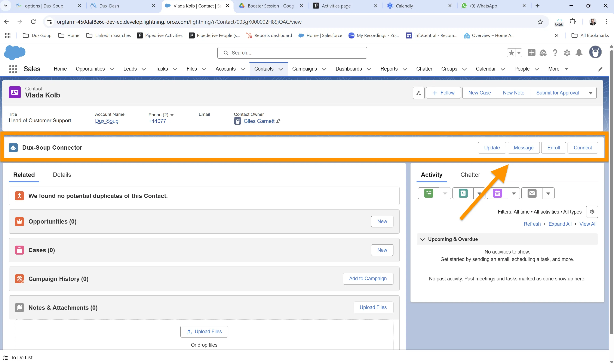This screenshot has width=614, height=364.
Task: Open the user profile avatar
Action: (x=595, y=52)
